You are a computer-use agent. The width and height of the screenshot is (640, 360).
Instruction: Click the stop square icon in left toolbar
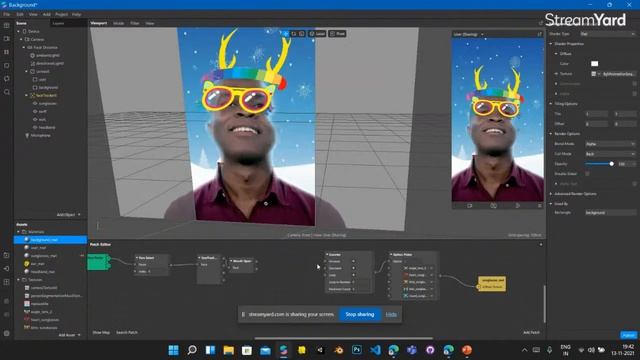coord(7,65)
